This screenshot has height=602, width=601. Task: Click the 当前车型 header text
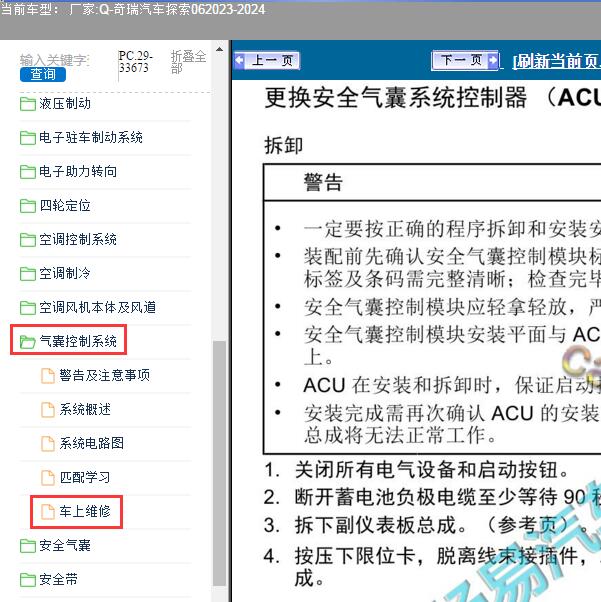(x=133, y=9)
